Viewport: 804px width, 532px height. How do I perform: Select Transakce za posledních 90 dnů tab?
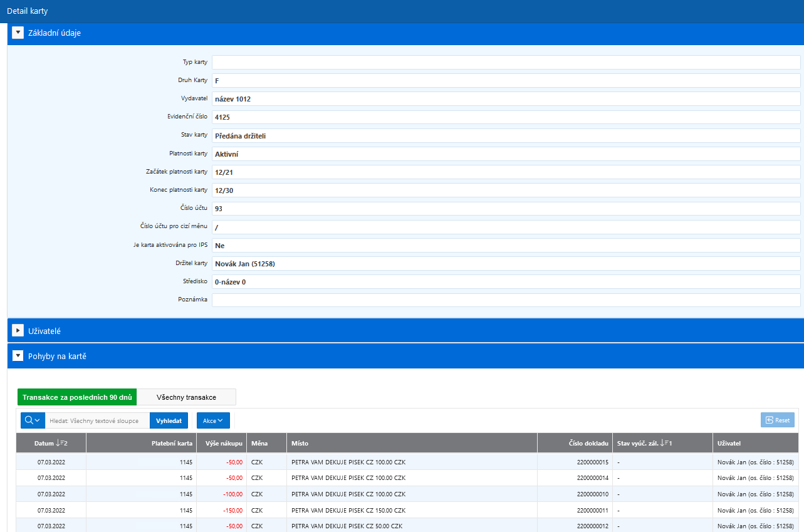[x=77, y=397]
